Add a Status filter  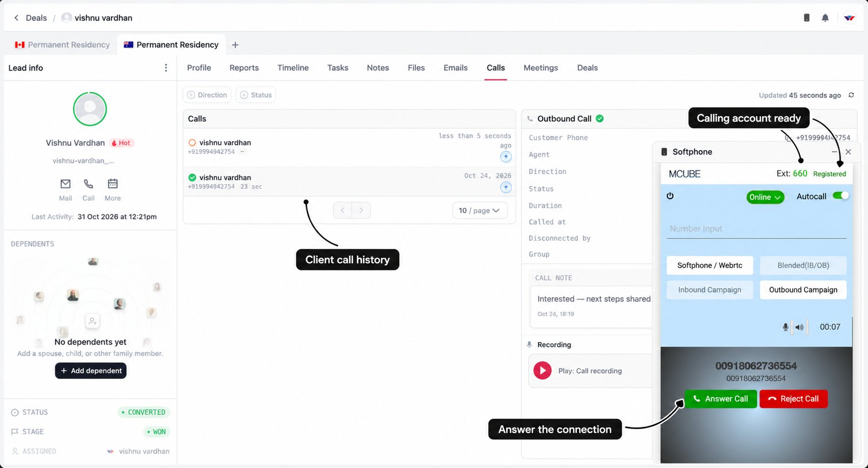coord(256,95)
